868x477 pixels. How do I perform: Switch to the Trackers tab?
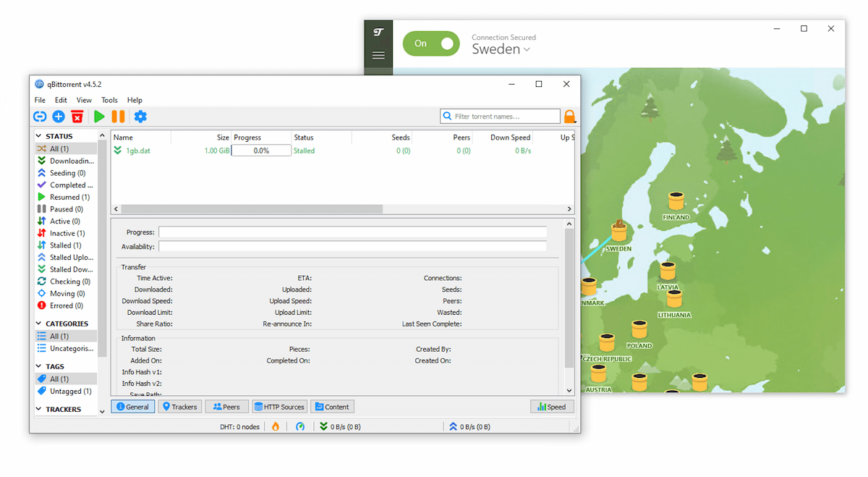[179, 407]
